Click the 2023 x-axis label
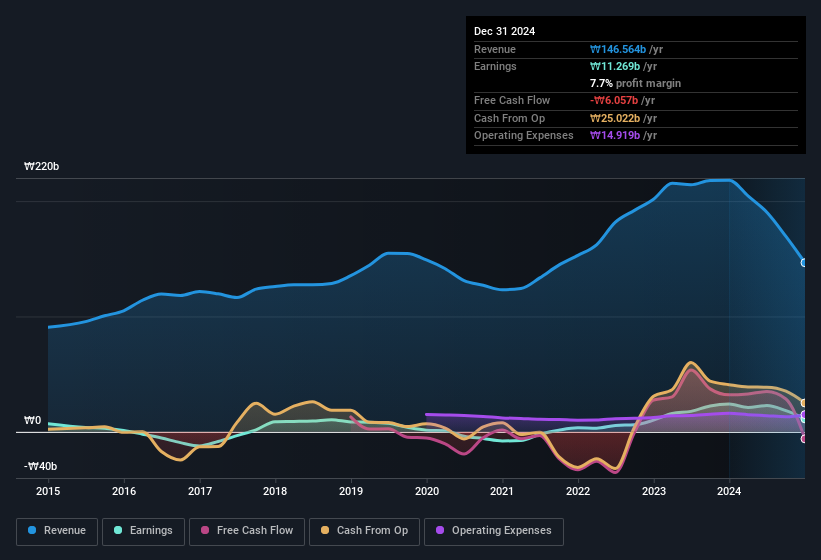 tap(654, 491)
